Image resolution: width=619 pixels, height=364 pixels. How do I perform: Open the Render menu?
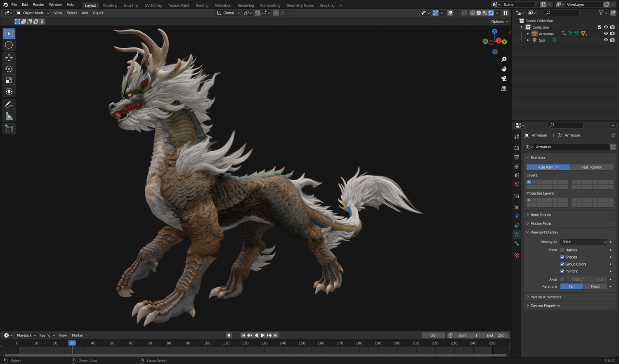[38, 5]
